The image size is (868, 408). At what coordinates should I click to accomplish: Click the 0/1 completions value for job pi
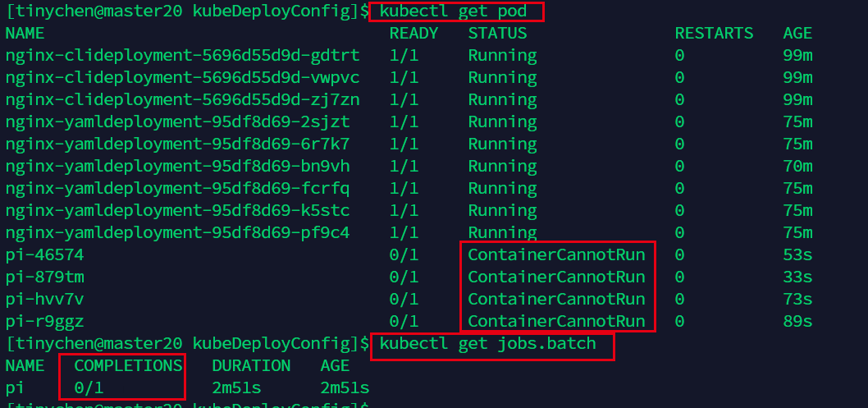click(x=89, y=387)
